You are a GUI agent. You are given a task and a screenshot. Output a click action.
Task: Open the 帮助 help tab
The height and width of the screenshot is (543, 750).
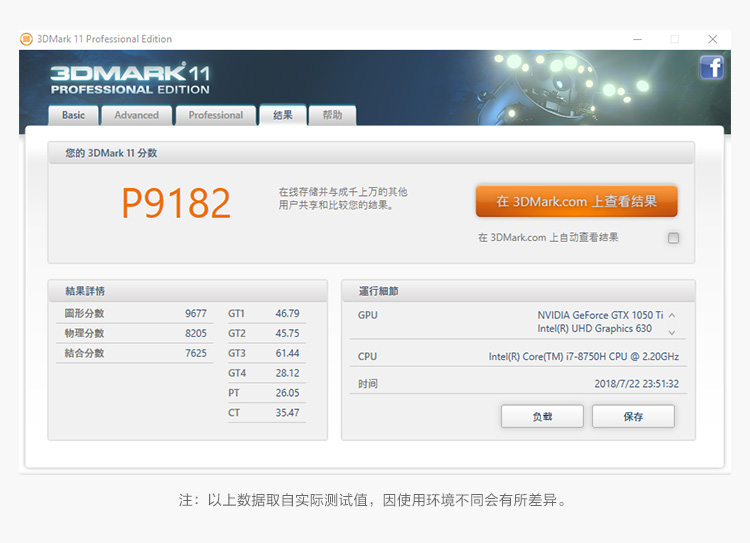(332, 115)
